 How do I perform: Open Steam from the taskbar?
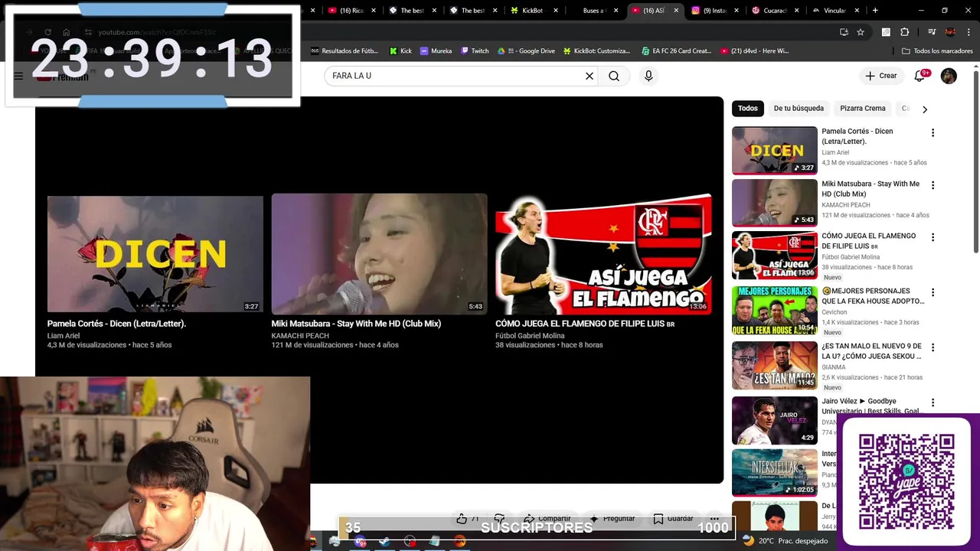pos(384,541)
